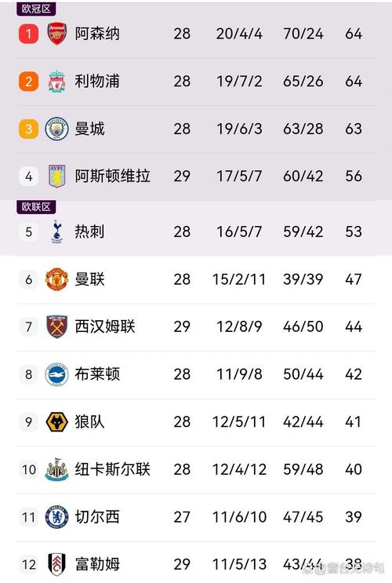Viewport: 392px width, 583px height.
Task: Select the Wolves club crest
Action: [x=57, y=421]
